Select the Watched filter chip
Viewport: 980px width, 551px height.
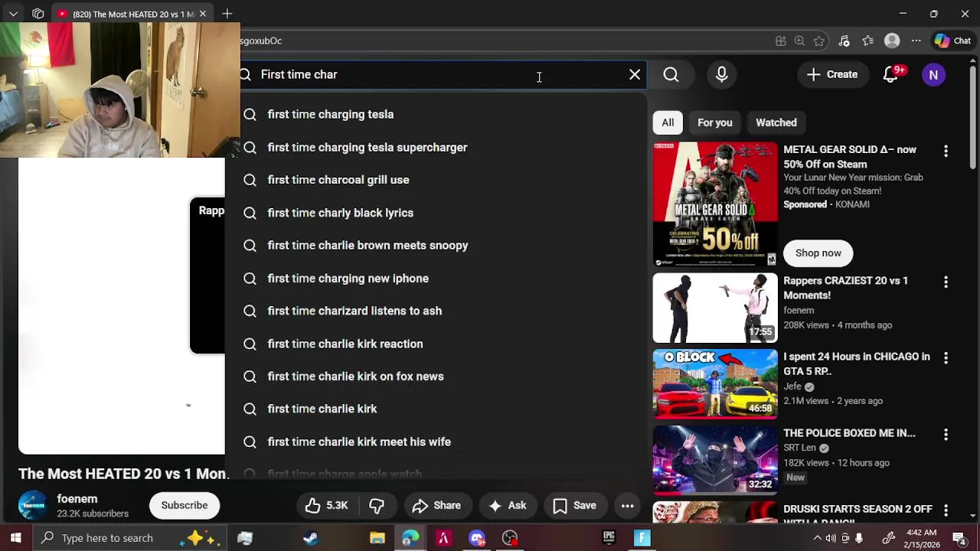[x=776, y=122]
